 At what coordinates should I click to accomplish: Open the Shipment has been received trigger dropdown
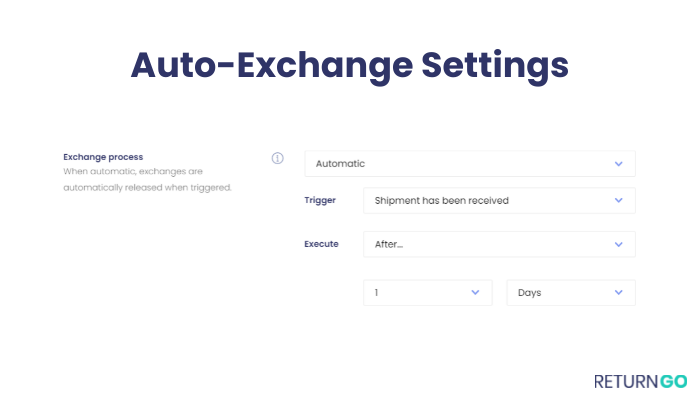499,200
